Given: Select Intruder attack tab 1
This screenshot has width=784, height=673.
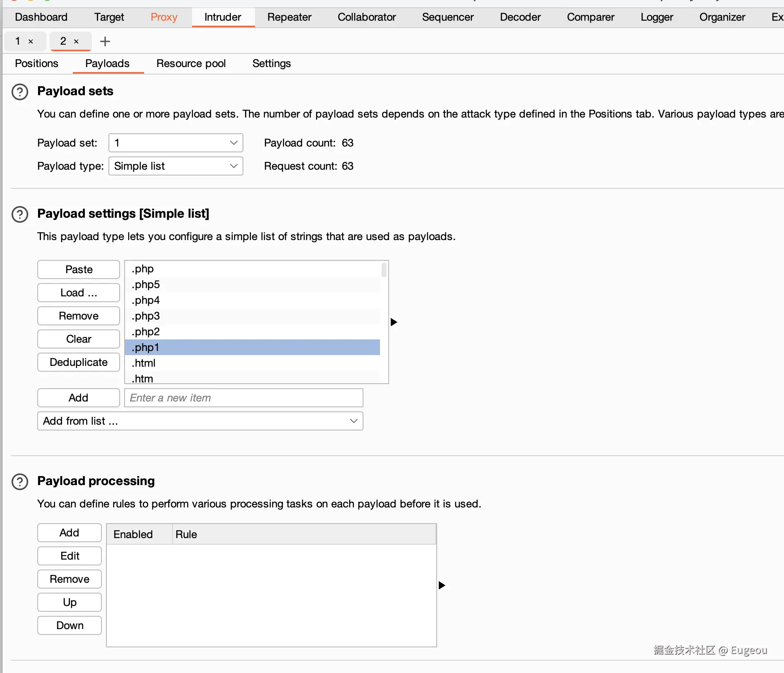Looking at the screenshot, I should click(18, 41).
